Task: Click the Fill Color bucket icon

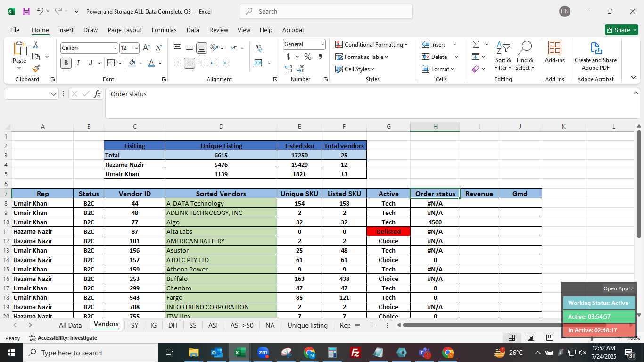Action: click(x=132, y=63)
